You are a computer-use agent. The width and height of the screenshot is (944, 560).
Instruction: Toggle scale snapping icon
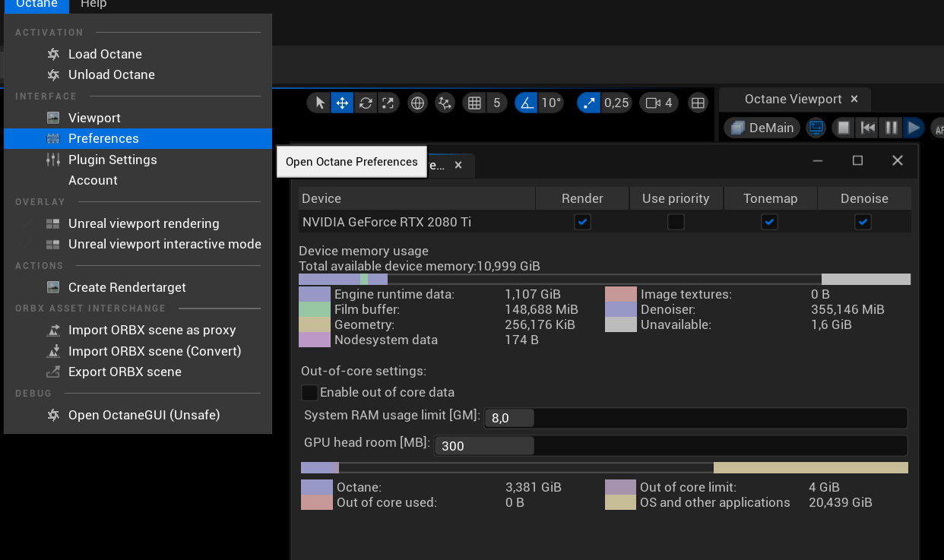[x=589, y=103]
